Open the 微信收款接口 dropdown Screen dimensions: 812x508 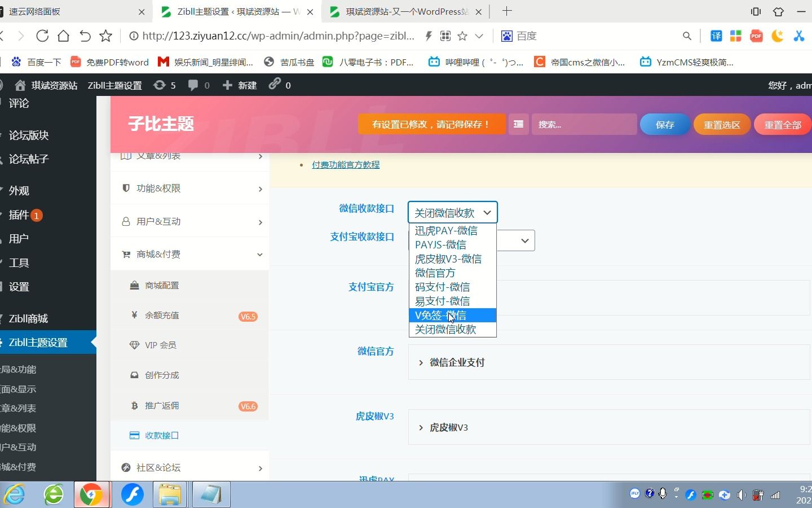tap(453, 213)
